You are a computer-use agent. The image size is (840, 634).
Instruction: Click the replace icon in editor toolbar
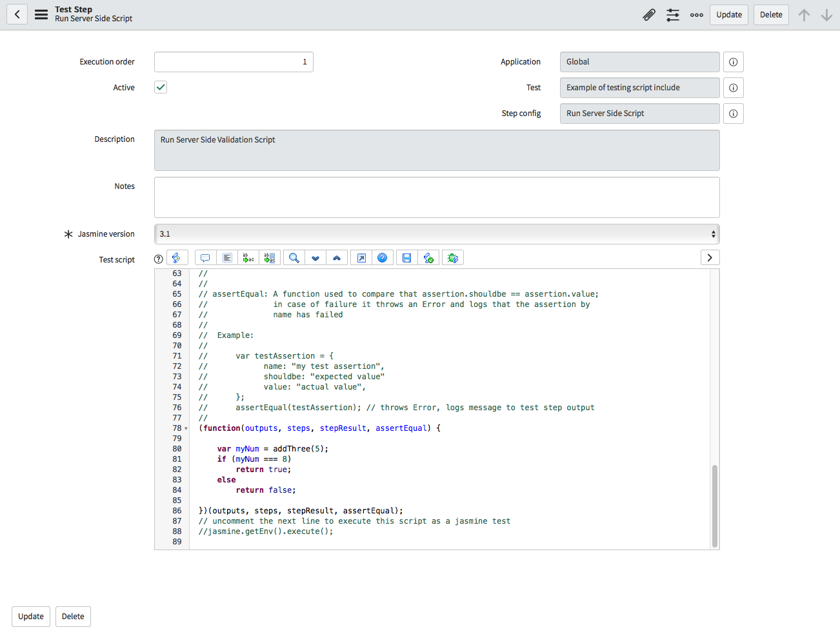pos(248,258)
